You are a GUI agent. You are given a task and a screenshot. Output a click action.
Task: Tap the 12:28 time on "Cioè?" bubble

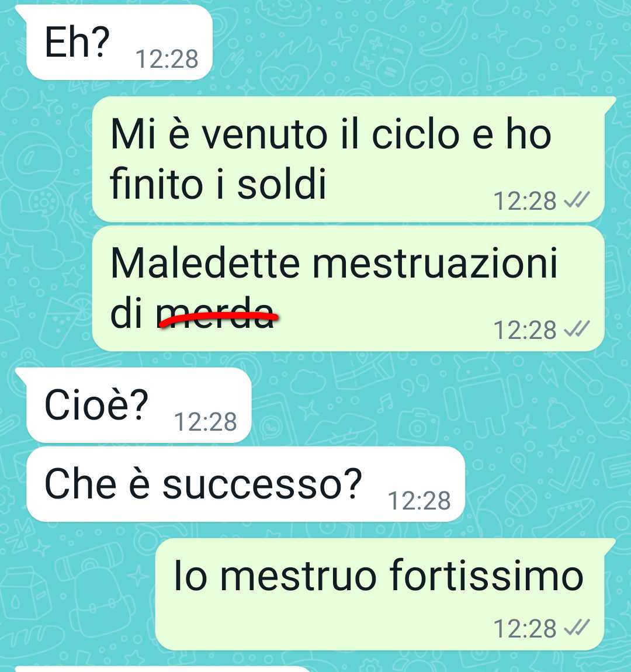tap(205, 422)
